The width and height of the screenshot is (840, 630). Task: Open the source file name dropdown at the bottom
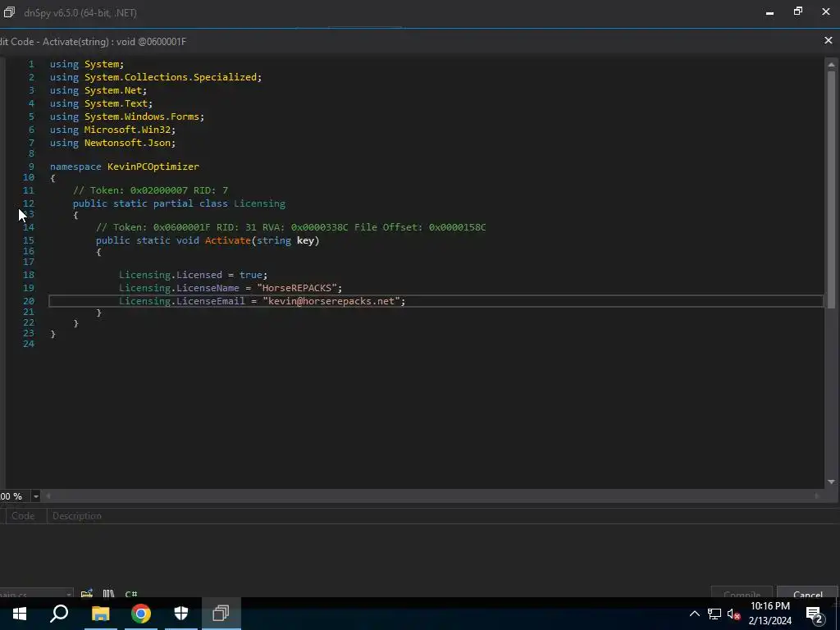[36, 594]
